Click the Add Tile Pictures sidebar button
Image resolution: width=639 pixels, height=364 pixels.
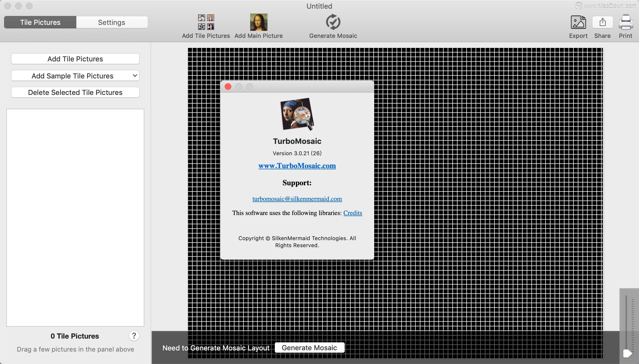point(75,59)
